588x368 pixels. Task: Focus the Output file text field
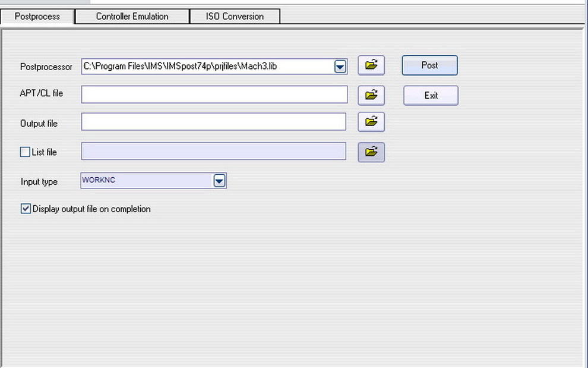213,122
